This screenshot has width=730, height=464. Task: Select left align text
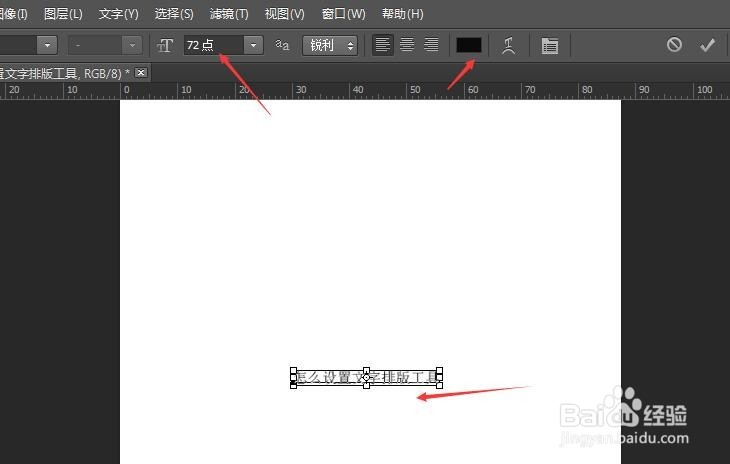(383, 45)
